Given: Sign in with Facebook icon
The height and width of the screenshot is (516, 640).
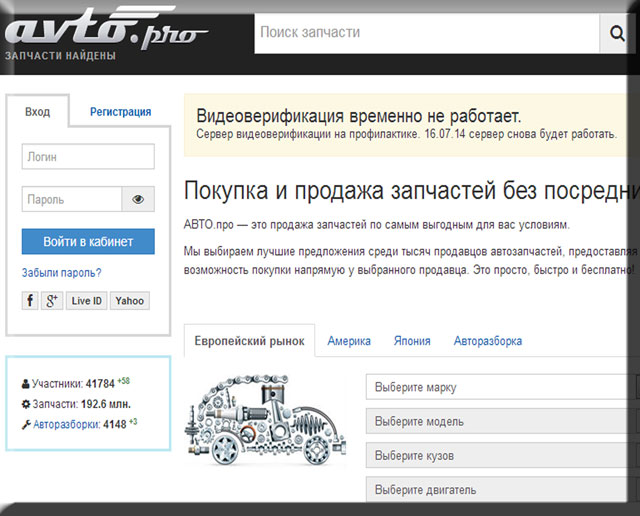Looking at the screenshot, I should click(x=30, y=300).
